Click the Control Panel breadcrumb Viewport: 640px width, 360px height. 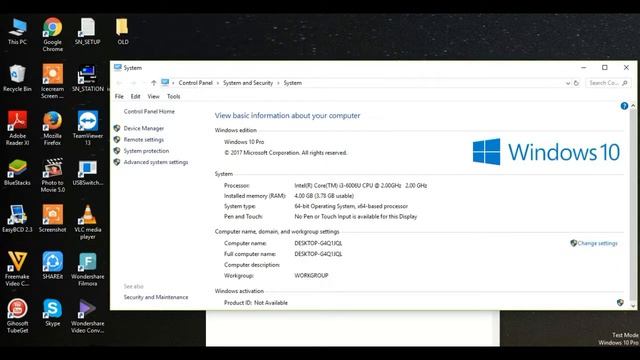(196, 83)
